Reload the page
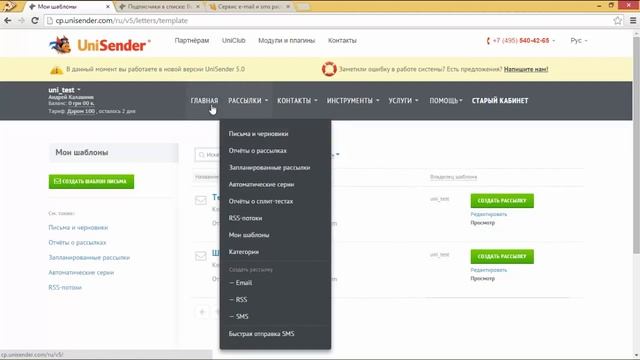Screen dimensions: 640x360 click(x=35, y=20)
